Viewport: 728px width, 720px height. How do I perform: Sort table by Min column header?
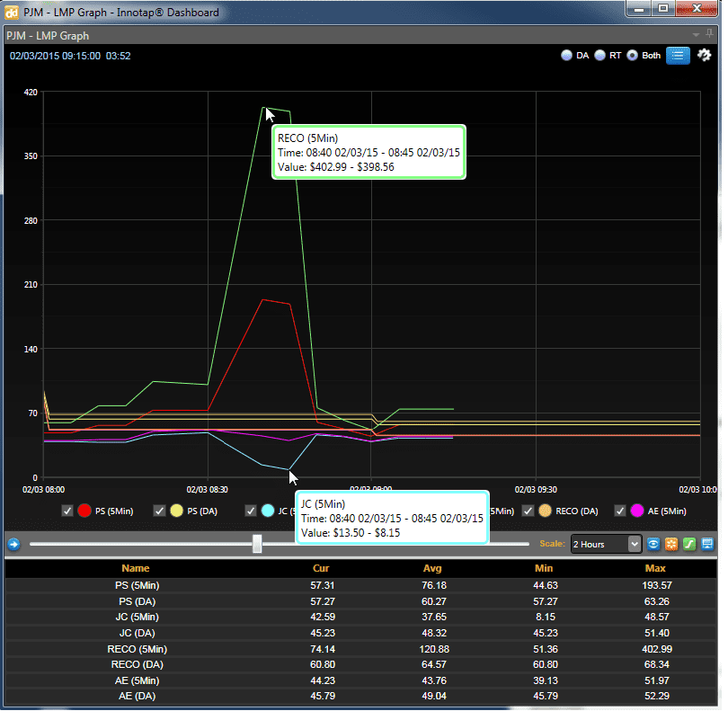[x=544, y=568]
